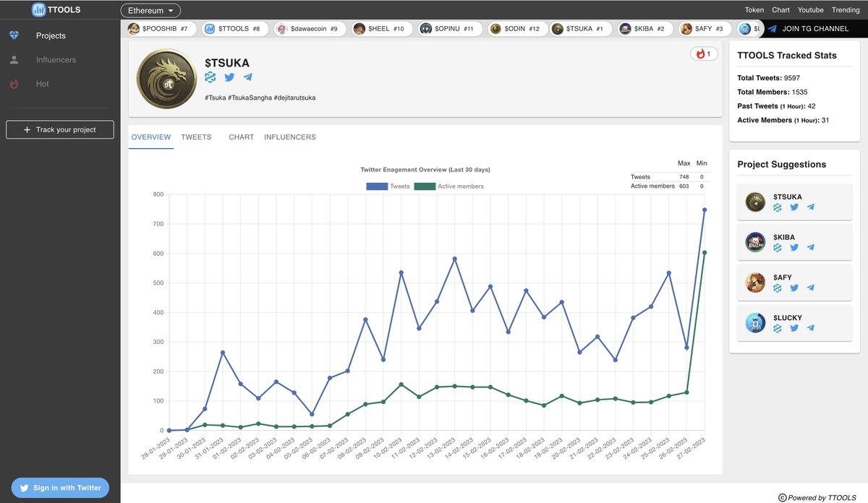Open Twitter icon in $AFY suggestion card
The image size is (868, 503).
pos(794,288)
